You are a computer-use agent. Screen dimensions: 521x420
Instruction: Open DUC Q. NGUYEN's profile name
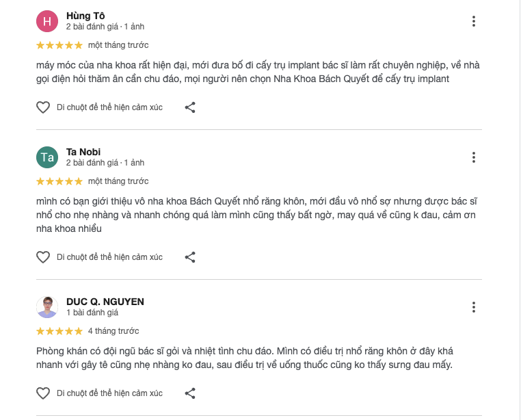pyautogui.click(x=105, y=302)
